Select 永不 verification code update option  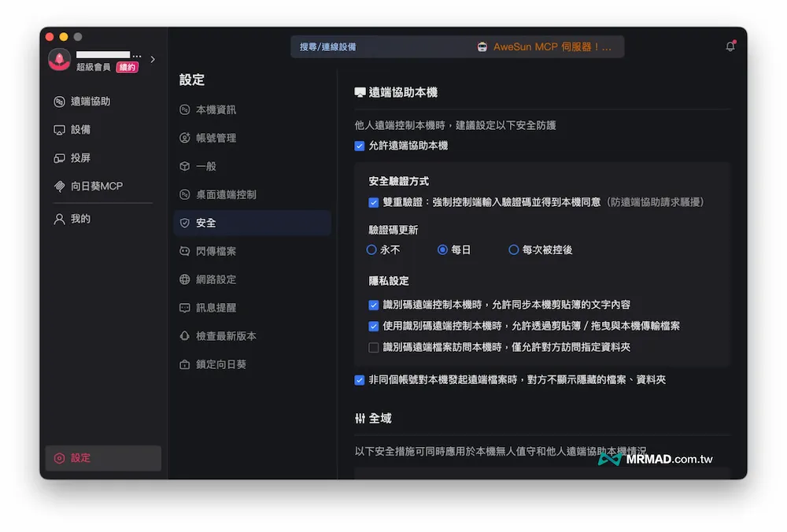(x=371, y=250)
